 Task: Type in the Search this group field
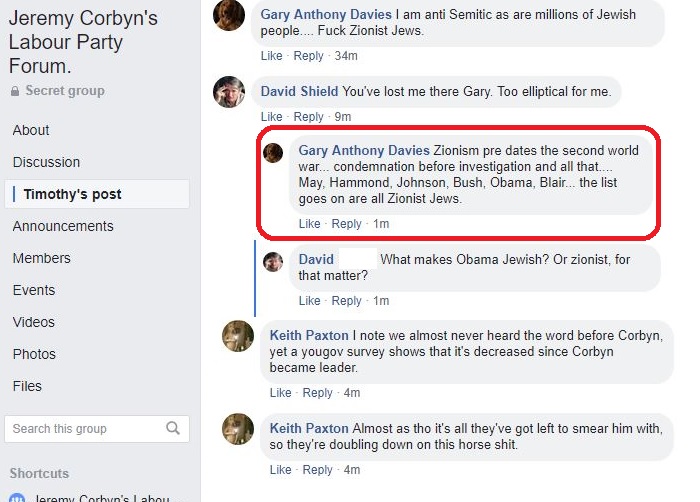coord(85,429)
